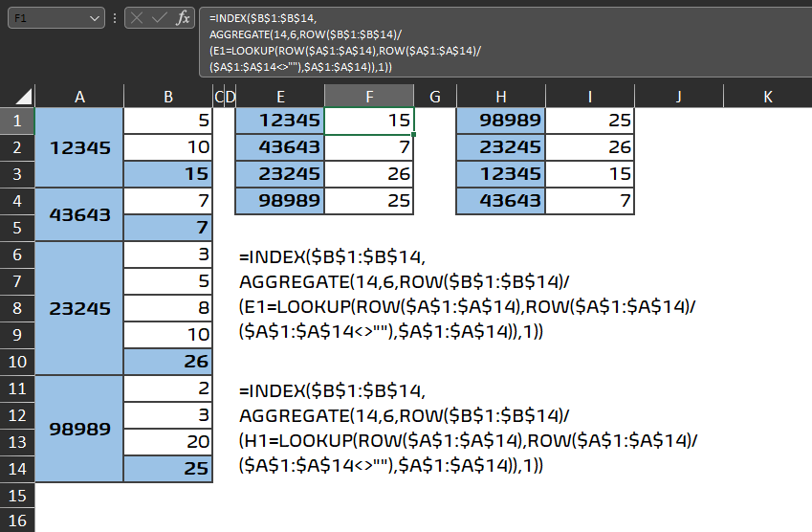Click the formula text containing E1=LOOKUP

coord(467,293)
